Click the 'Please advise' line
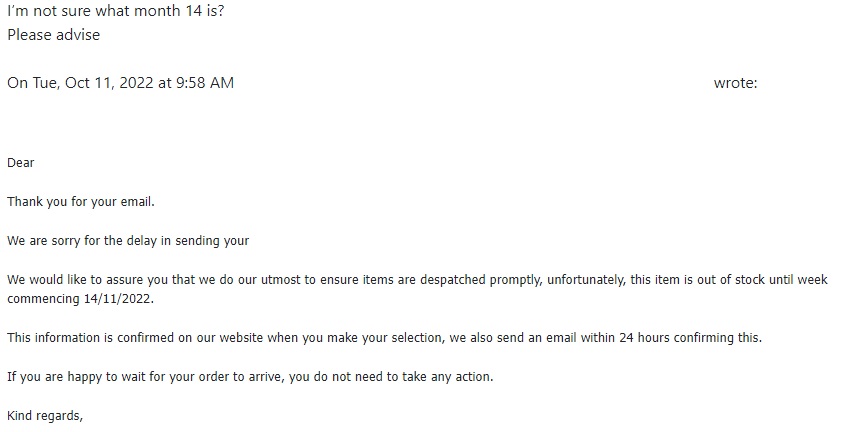 (54, 35)
